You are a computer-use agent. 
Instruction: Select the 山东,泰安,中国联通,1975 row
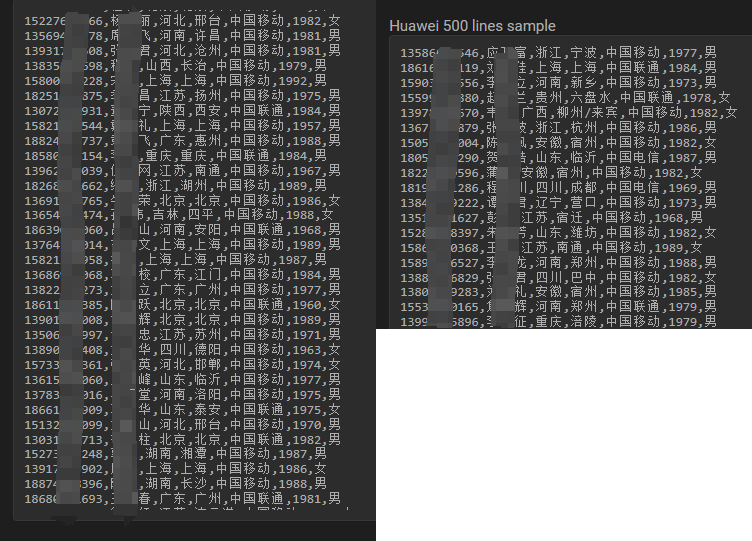coord(182,409)
